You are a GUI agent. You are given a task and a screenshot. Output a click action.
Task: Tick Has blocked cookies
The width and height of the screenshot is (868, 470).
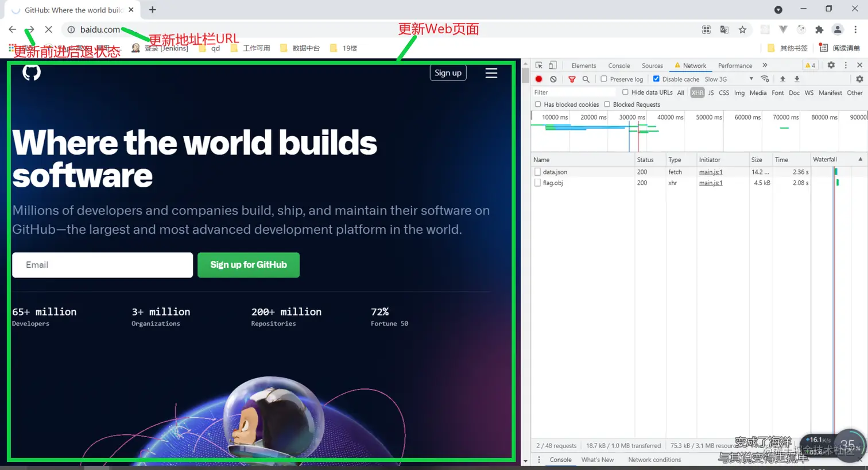(538, 105)
